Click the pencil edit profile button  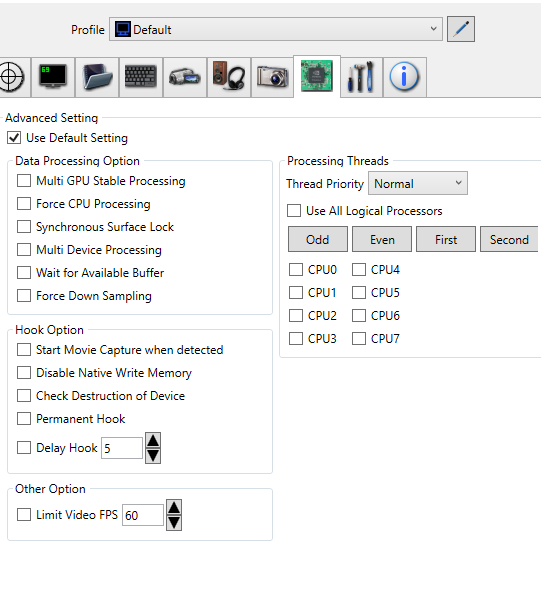pos(461,29)
